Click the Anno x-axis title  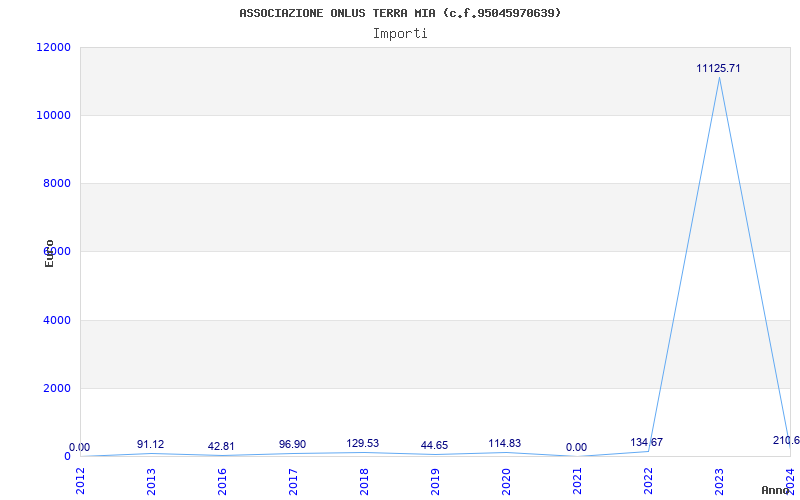[x=776, y=490]
